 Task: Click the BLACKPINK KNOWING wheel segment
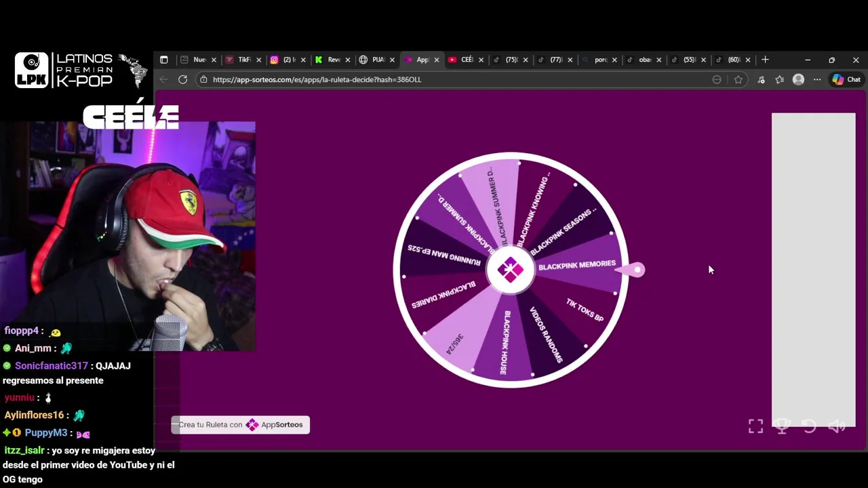click(x=533, y=209)
